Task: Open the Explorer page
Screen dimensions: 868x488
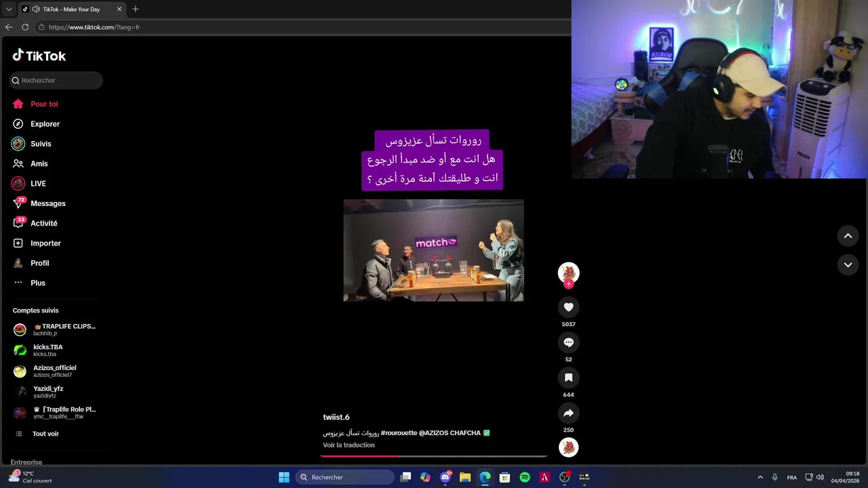Action: coord(36,124)
